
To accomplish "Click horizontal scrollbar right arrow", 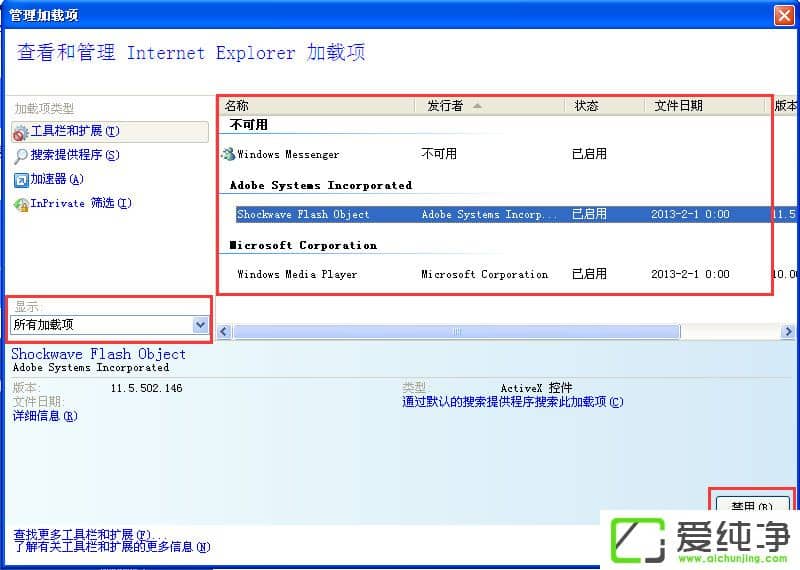I will click(x=788, y=332).
